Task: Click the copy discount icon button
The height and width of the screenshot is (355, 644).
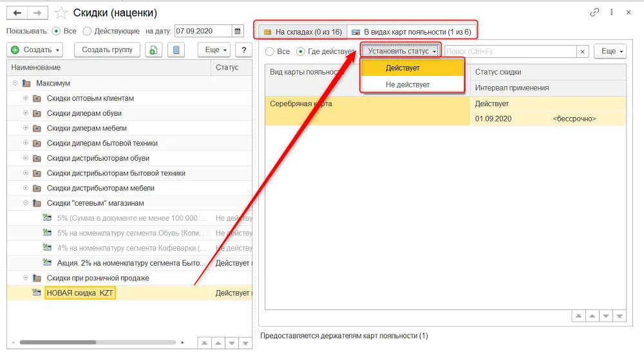Action: tap(153, 50)
